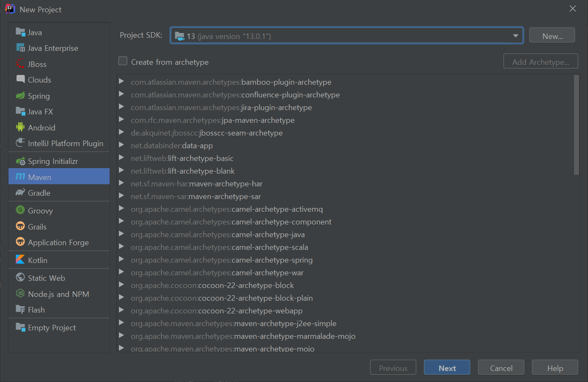The width and height of the screenshot is (588, 382).
Task: Click the Grails orange icon
Action: pos(20,226)
